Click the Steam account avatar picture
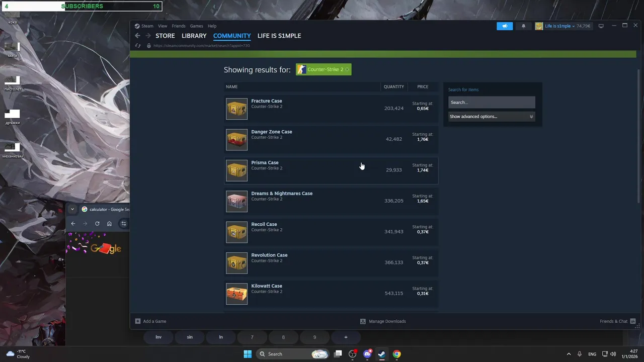 click(539, 26)
